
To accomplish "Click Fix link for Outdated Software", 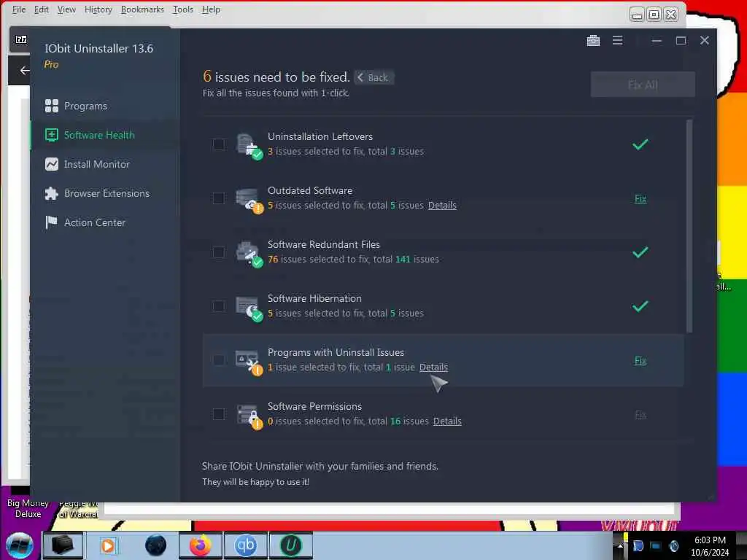I will [x=640, y=198].
